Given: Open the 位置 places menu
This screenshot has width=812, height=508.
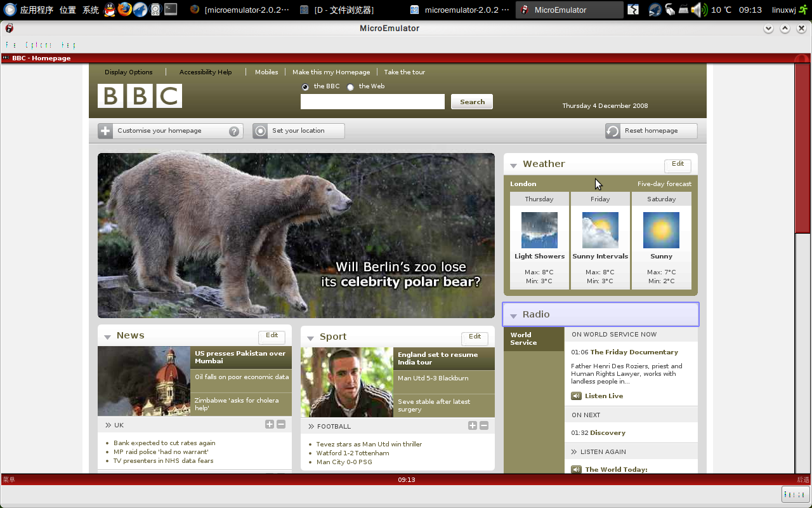Looking at the screenshot, I should tap(68, 10).
